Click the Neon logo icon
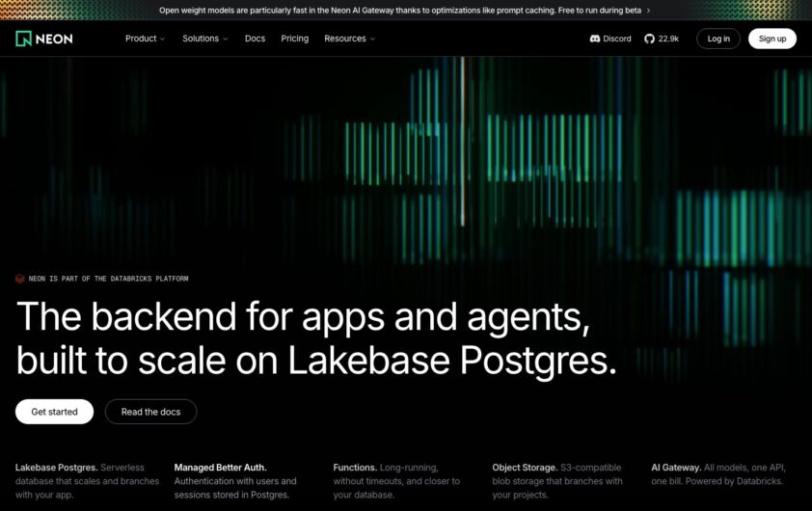812x511 pixels. click(23, 39)
